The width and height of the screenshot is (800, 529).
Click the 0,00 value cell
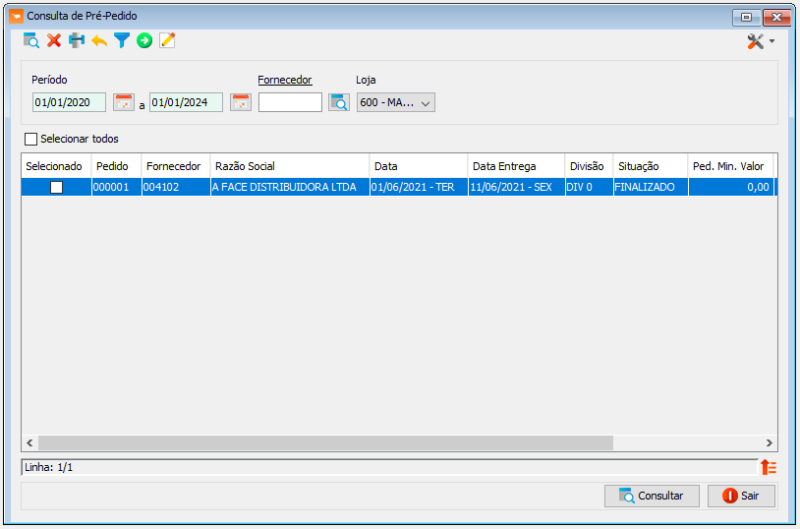point(731,187)
